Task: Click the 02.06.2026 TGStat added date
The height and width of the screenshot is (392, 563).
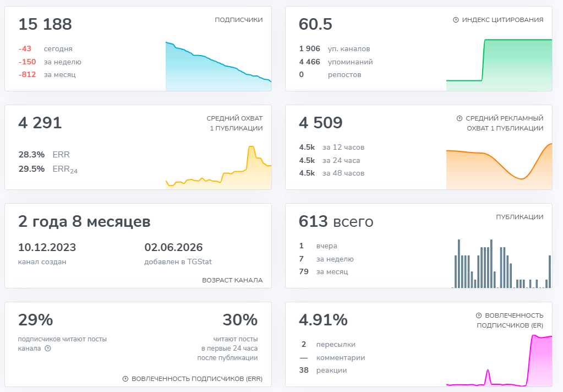Action: [173, 247]
